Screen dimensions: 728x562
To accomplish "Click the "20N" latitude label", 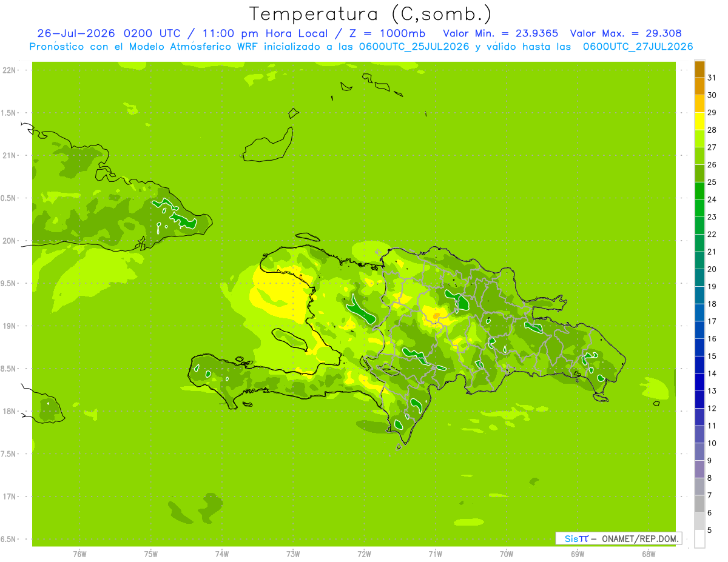I will [9, 241].
